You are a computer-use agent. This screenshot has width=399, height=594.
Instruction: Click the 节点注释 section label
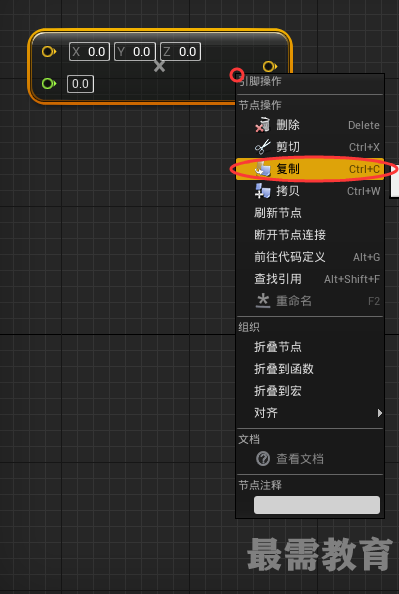[260, 485]
